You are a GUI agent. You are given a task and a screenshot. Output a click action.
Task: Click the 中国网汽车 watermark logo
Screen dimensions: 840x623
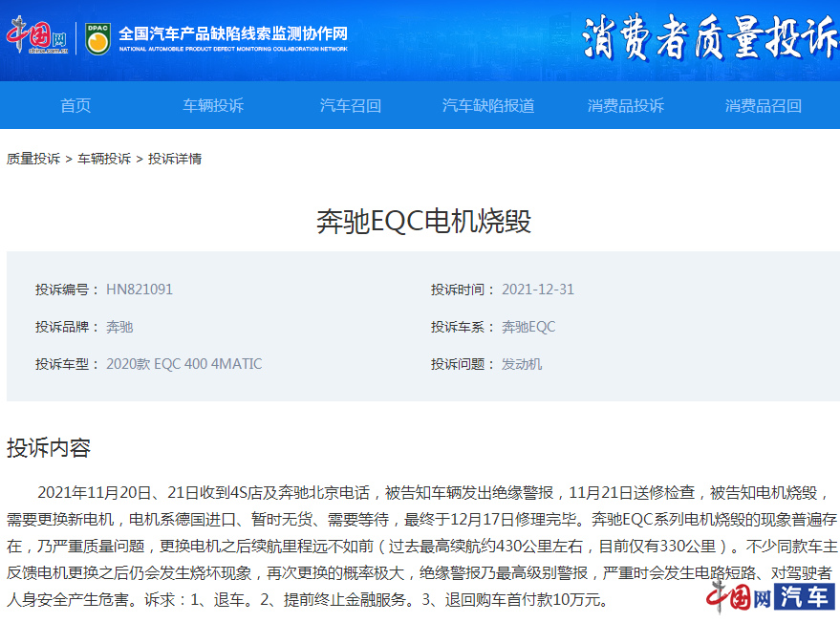(x=771, y=597)
